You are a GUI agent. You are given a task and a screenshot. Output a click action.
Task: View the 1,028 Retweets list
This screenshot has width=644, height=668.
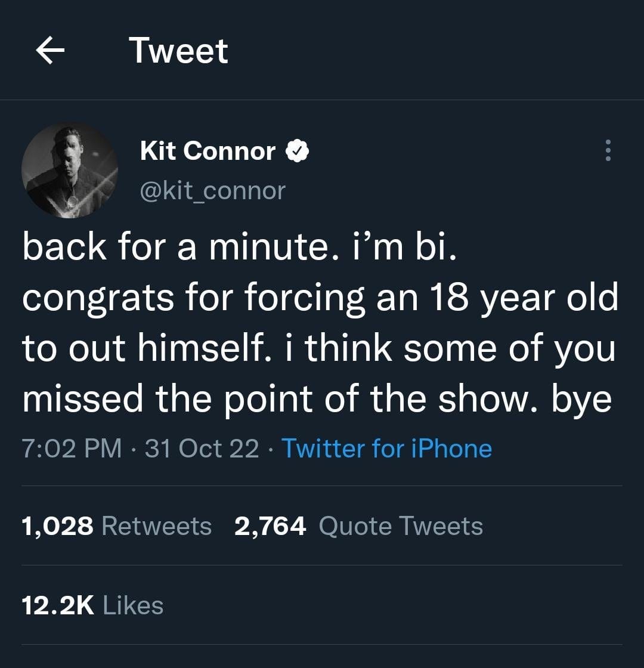[x=116, y=525]
